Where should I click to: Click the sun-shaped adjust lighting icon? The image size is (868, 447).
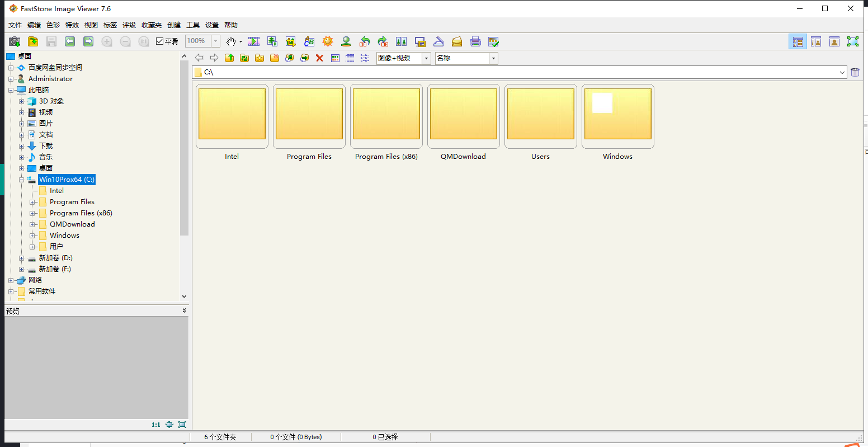click(x=328, y=41)
